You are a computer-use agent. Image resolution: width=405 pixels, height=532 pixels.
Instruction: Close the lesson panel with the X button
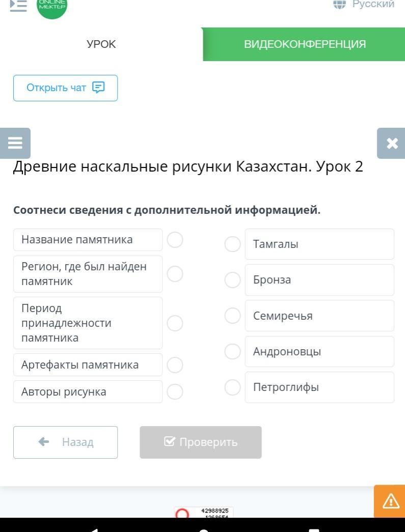392,144
